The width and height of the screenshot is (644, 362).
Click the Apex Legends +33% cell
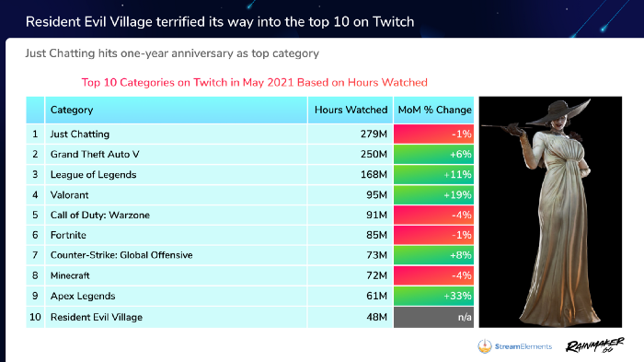pos(433,296)
